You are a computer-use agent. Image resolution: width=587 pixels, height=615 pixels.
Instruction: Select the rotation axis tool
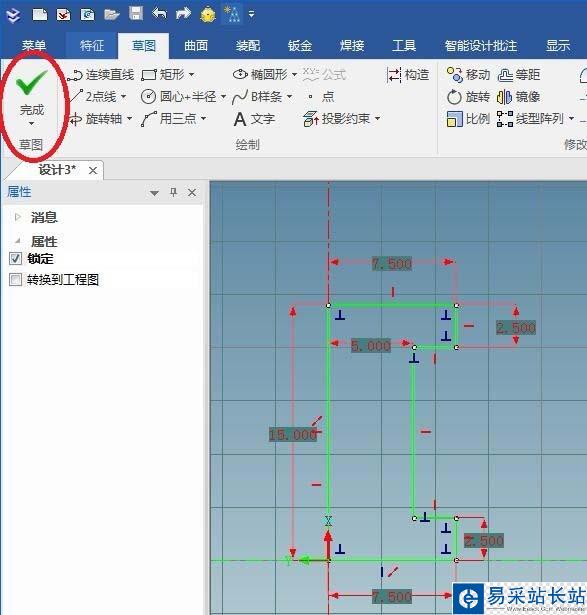[x=96, y=118]
